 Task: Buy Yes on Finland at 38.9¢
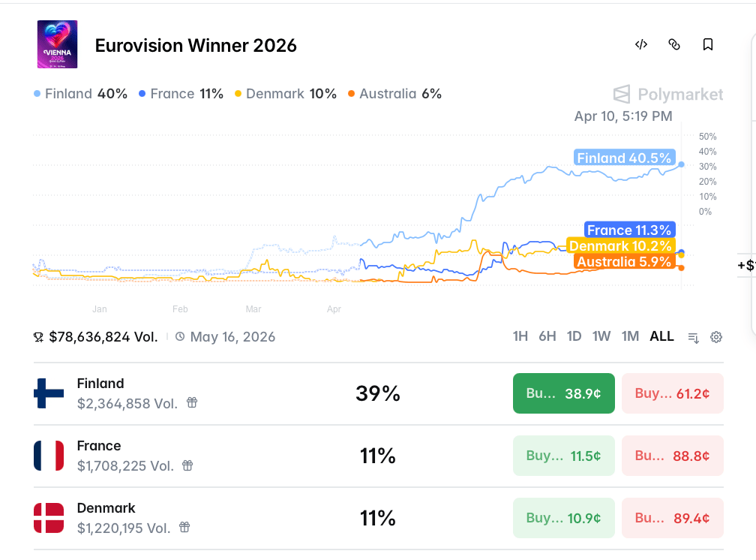coord(563,393)
